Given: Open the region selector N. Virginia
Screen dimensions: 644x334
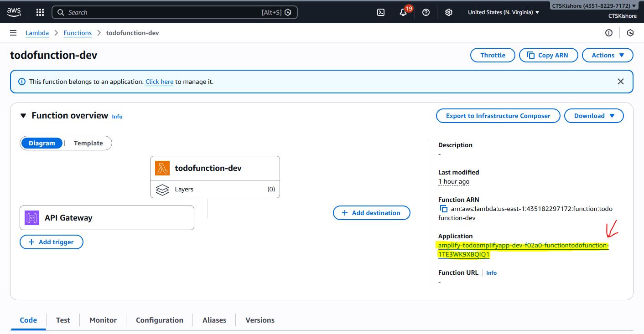Looking at the screenshot, I should pyautogui.click(x=504, y=12).
